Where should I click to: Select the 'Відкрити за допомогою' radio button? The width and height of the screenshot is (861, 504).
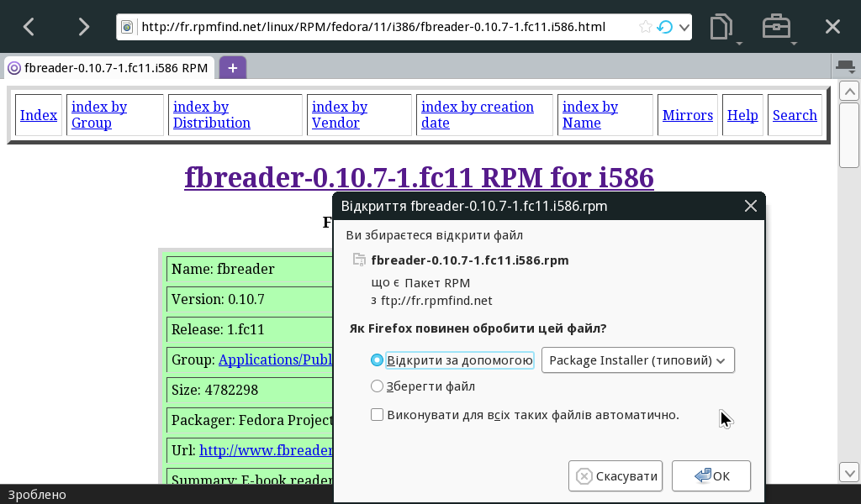pos(377,360)
